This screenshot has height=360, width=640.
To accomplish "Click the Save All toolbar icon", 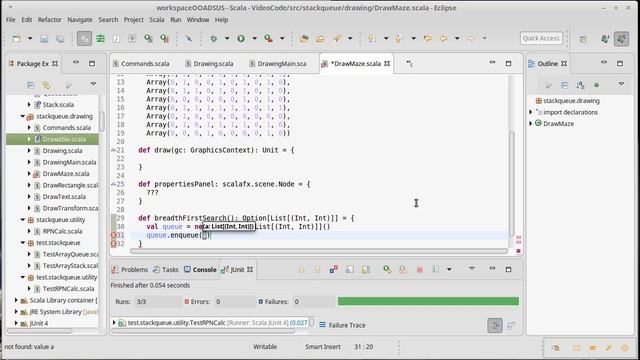I will (x=60, y=38).
